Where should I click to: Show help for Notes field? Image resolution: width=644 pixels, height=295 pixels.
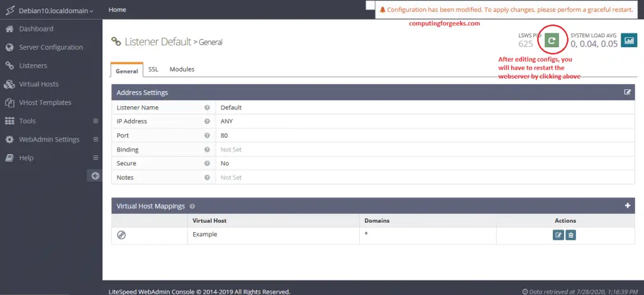coord(208,177)
